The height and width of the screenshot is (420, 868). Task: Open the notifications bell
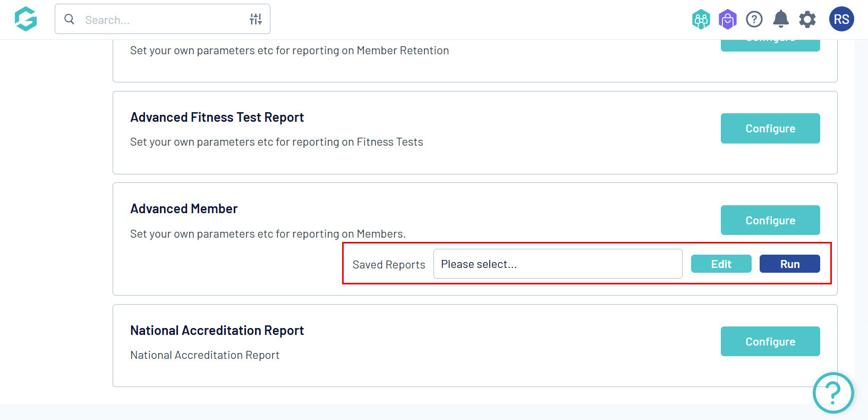pyautogui.click(x=780, y=19)
